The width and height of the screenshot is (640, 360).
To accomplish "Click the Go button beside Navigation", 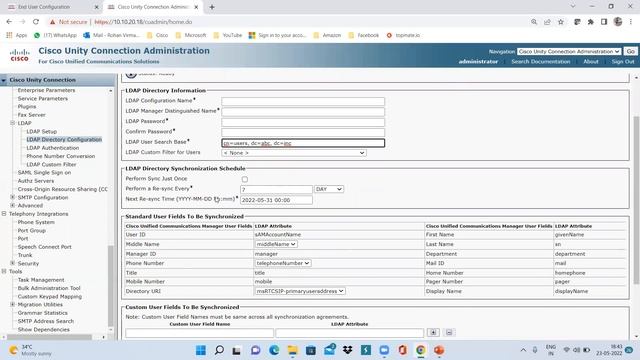I will coord(631,51).
